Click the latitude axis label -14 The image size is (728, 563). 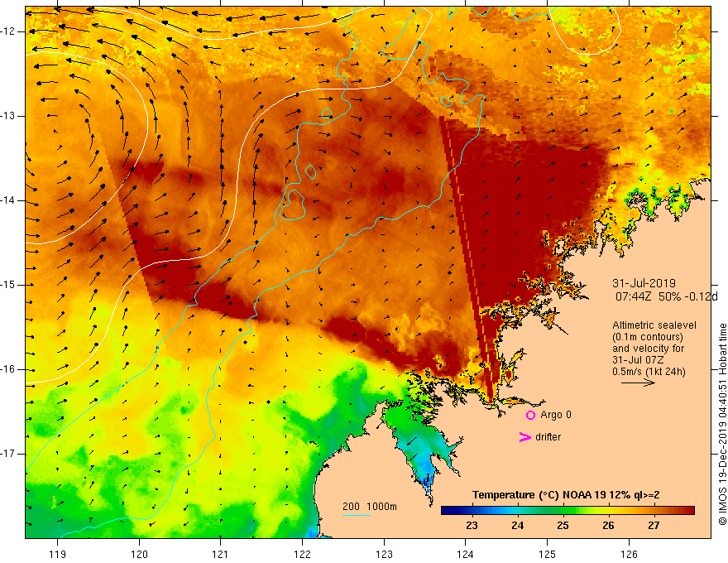(8, 200)
